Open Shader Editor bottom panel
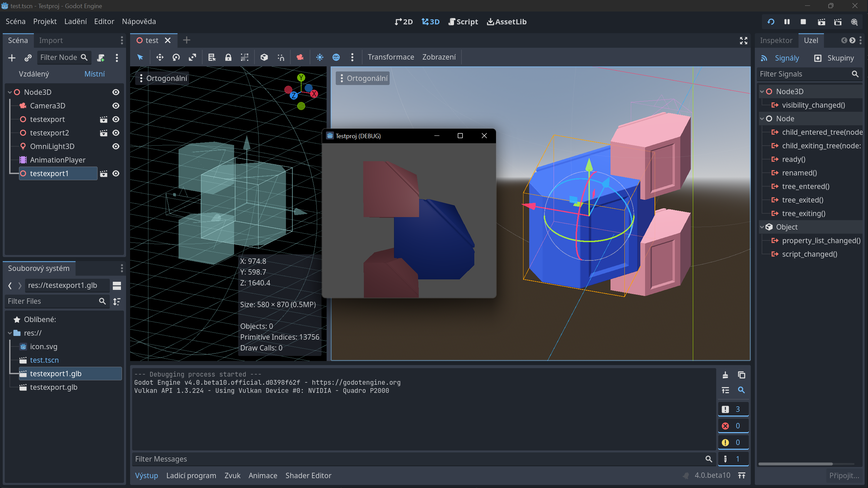 coord(308,476)
